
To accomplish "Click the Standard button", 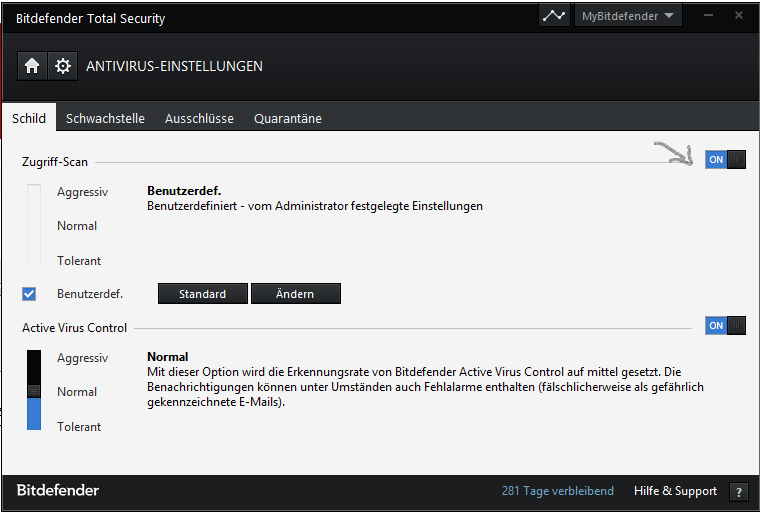I will click(x=203, y=294).
